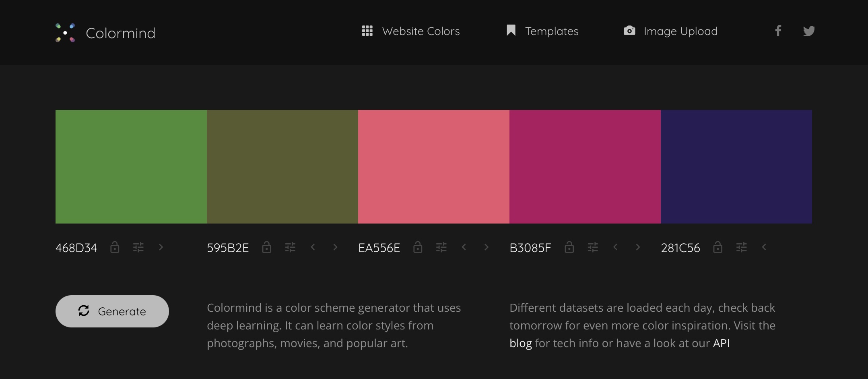Toggle lock on color 281C56
Screen dimensions: 868x379
(717, 247)
